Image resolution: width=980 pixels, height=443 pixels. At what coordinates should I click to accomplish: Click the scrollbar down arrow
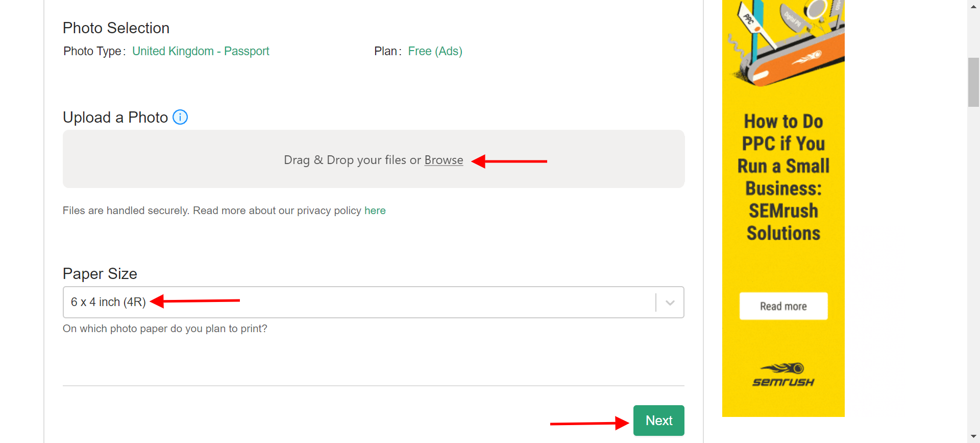click(973, 436)
